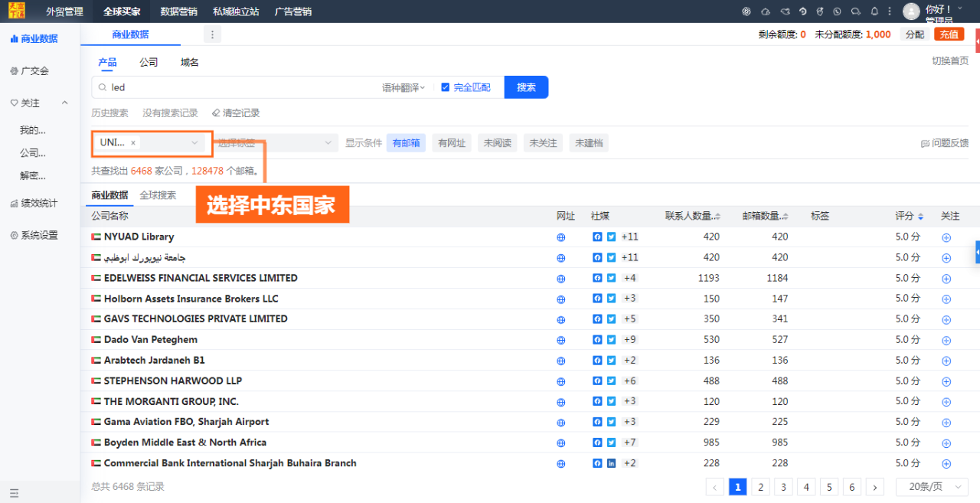Follow Dado Van Peteghem with plus icon
This screenshot has width=980, height=503.
click(946, 340)
